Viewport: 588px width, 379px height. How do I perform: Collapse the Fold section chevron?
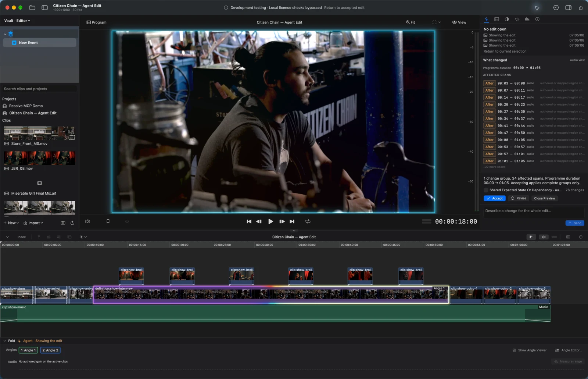[5, 341]
